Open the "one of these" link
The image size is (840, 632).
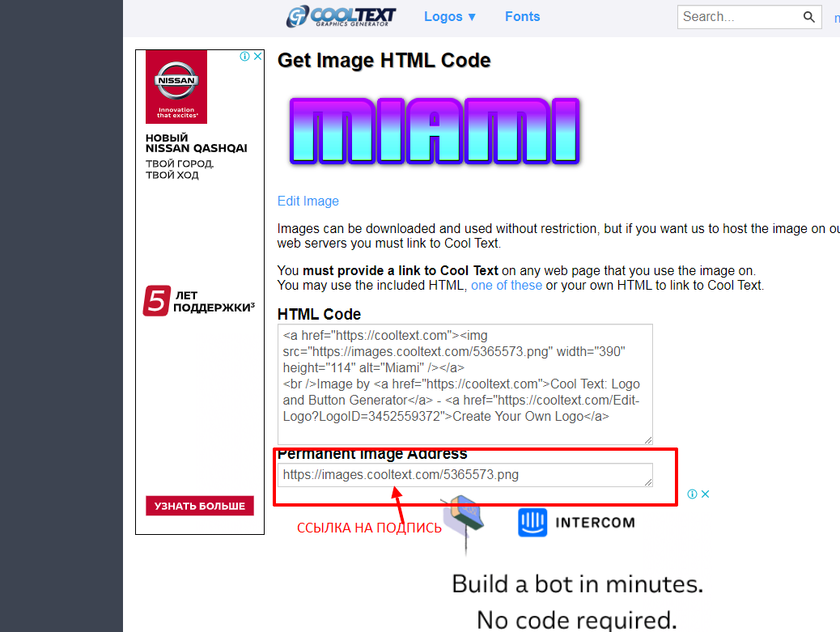click(x=507, y=285)
